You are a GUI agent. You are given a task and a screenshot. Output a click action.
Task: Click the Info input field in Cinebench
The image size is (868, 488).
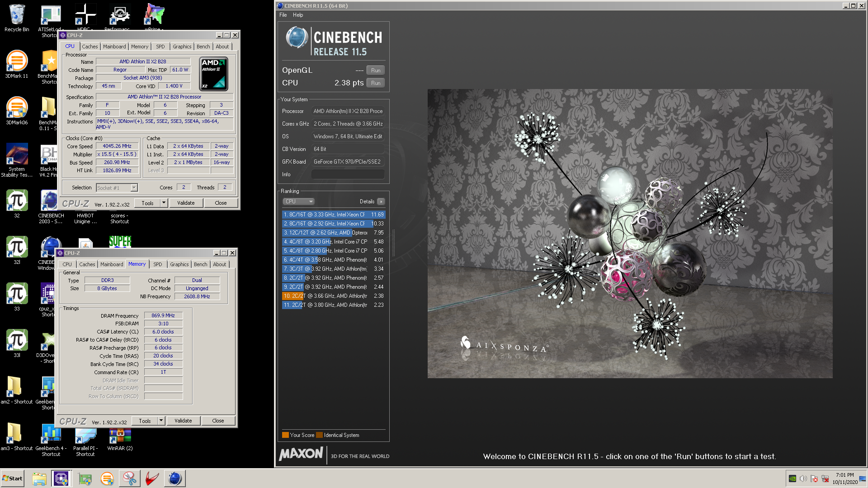[x=348, y=174]
